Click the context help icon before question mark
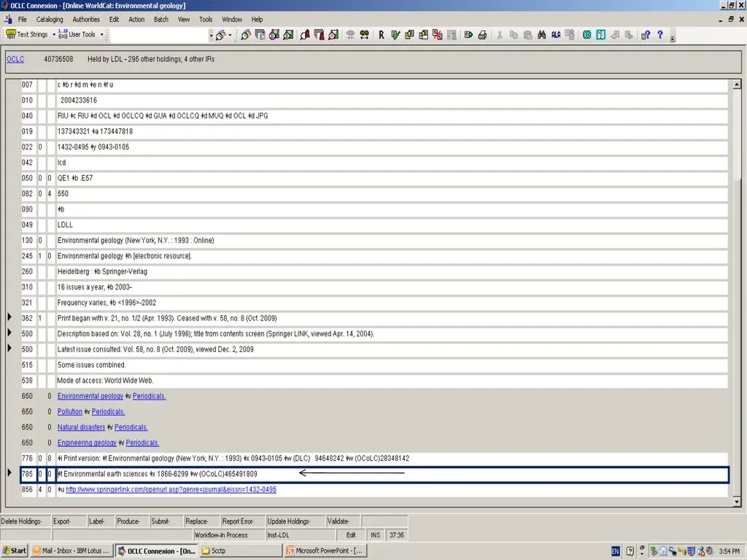 tap(646, 35)
